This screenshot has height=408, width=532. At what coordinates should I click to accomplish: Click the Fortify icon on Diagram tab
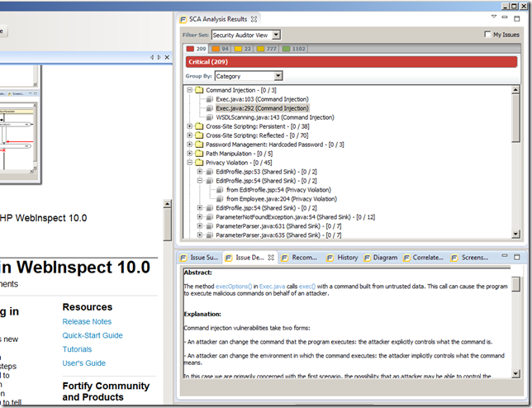tap(367, 258)
